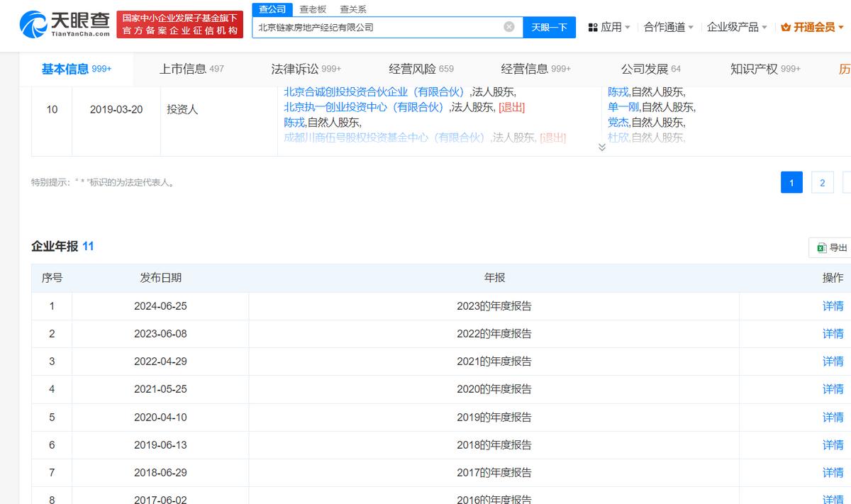Open 详情 for 2020 annual report

833,389
